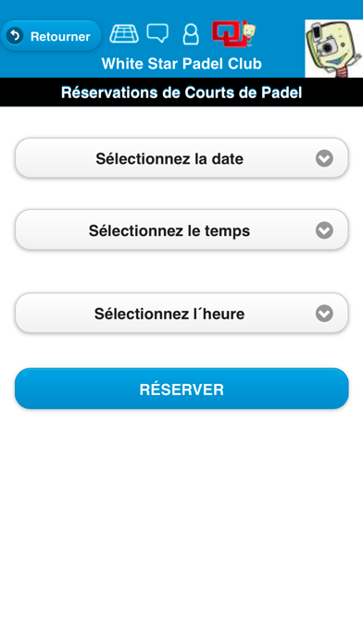This screenshot has width=363, height=644.
Task: Open the user profile silhouette icon
Action: [191, 34]
